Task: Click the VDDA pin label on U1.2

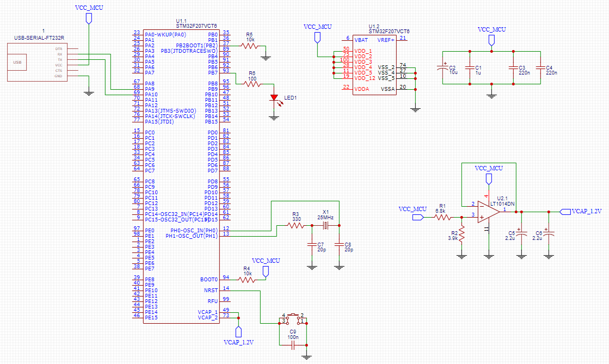Action: point(361,89)
